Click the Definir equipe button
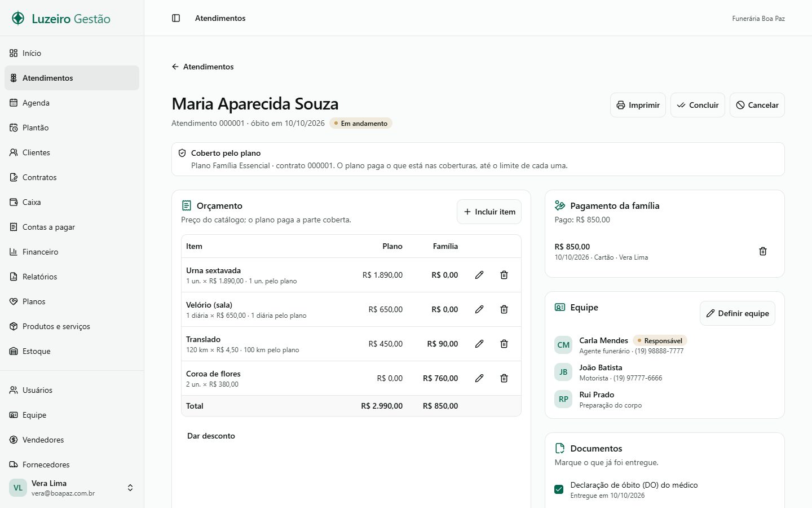812x508 pixels. tap(738, 313)
